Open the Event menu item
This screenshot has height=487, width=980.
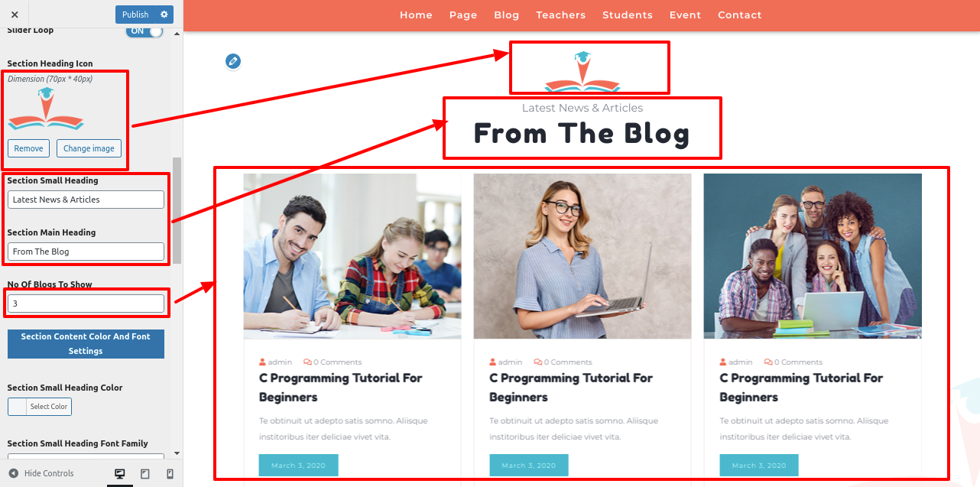685,15
